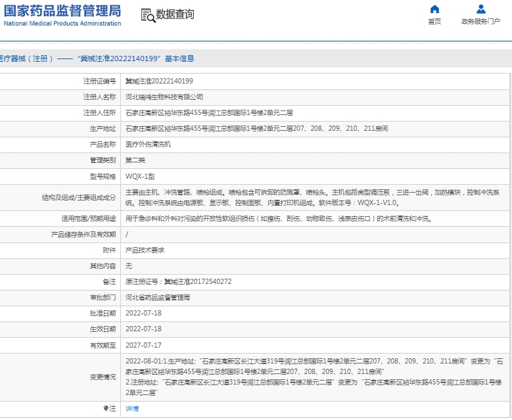This screenshot has height=420, width=512.
Task: Click the 附件 row label
Action: pyautogui.click(x=109, y=250)
